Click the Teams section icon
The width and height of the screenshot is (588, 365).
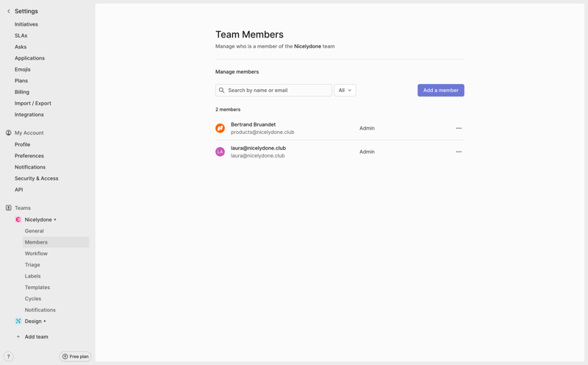[x=9, y=208]
